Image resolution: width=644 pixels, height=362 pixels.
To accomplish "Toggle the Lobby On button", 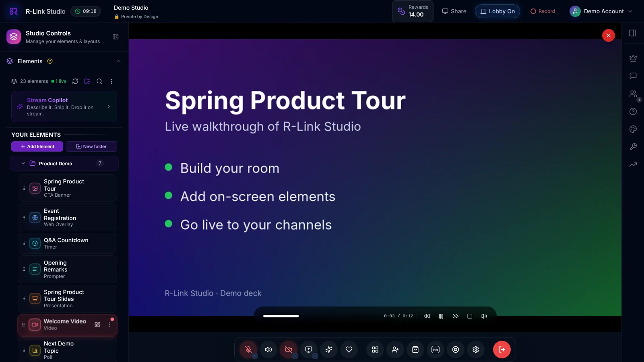I will [x=497, y=11].
